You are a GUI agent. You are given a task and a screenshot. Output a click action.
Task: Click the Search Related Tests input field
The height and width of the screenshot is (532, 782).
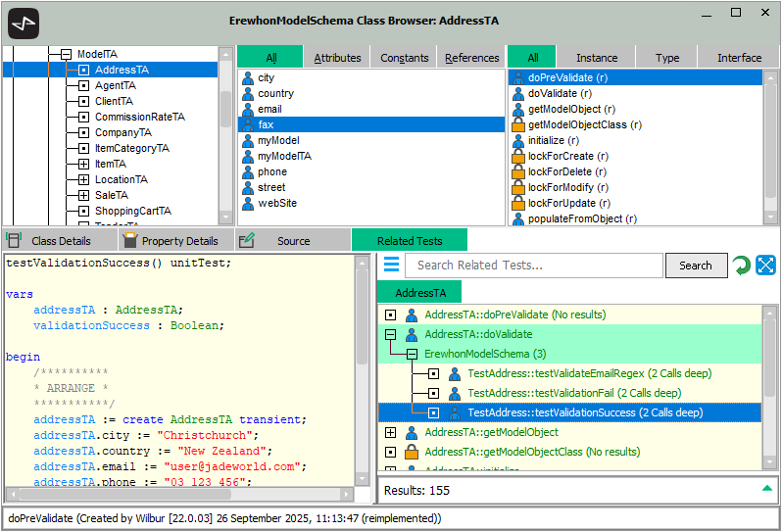coord(533,266)
